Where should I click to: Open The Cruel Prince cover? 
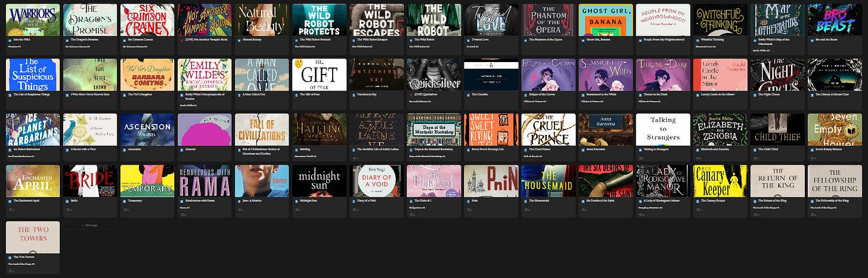548,129
